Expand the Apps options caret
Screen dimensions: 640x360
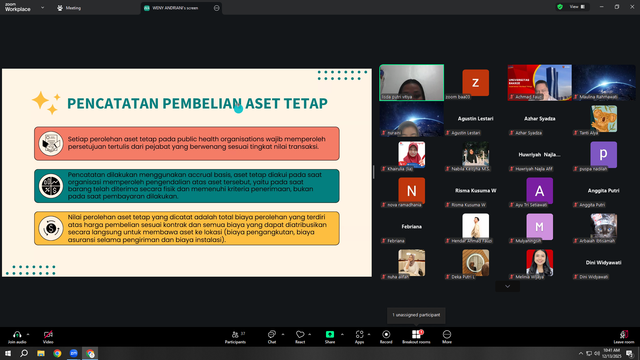point(369,334)
